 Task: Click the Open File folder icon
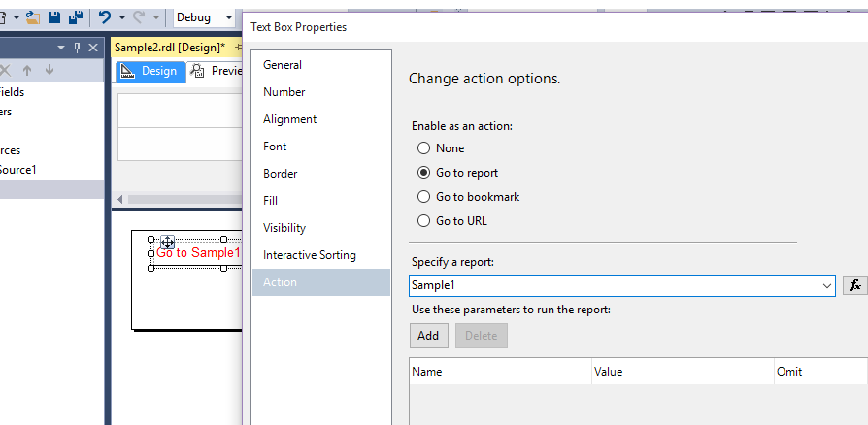[x=31, y=17]
